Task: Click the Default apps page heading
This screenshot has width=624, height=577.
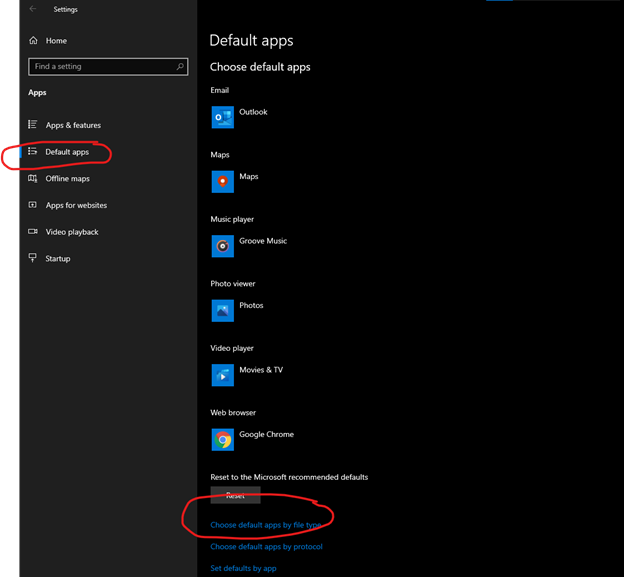Action: click(252, 41)
